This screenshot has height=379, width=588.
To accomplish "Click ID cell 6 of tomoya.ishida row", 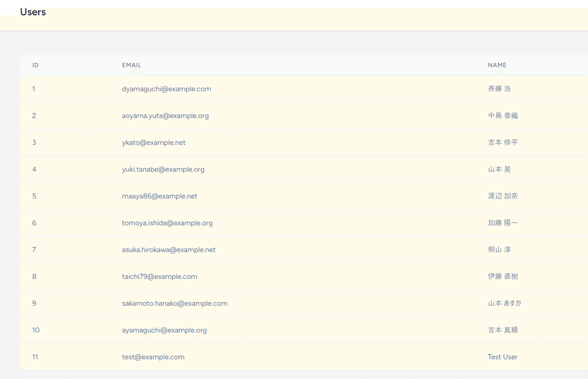I will [34, 223].
